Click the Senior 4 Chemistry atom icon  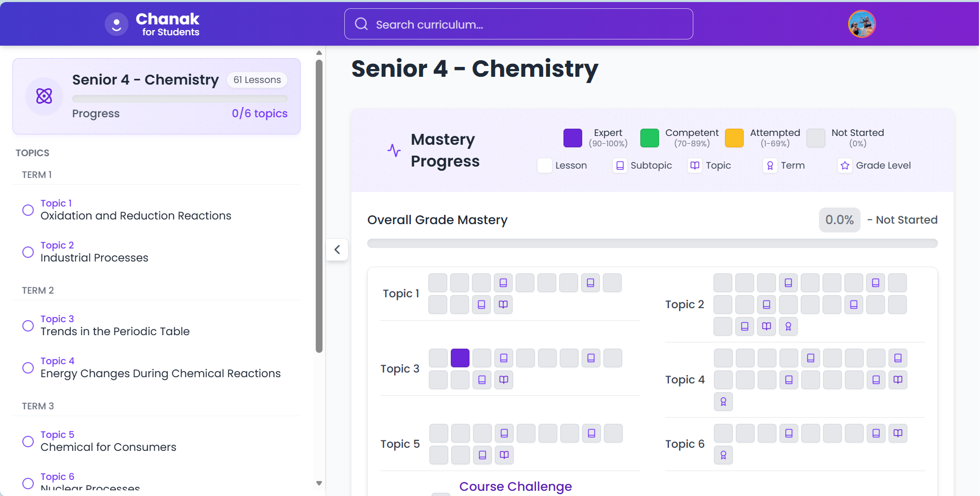[44, 96]
